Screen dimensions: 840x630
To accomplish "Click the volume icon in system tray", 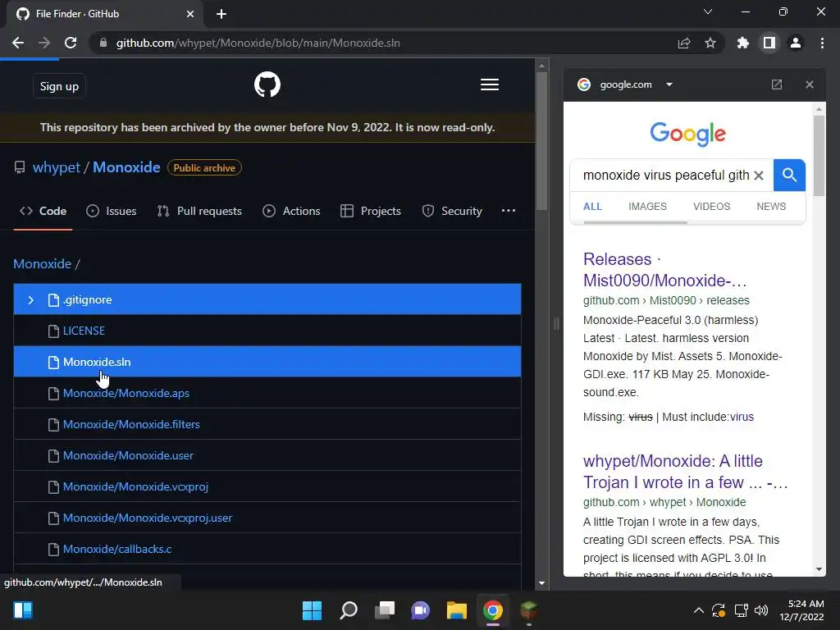I will 760,610.
